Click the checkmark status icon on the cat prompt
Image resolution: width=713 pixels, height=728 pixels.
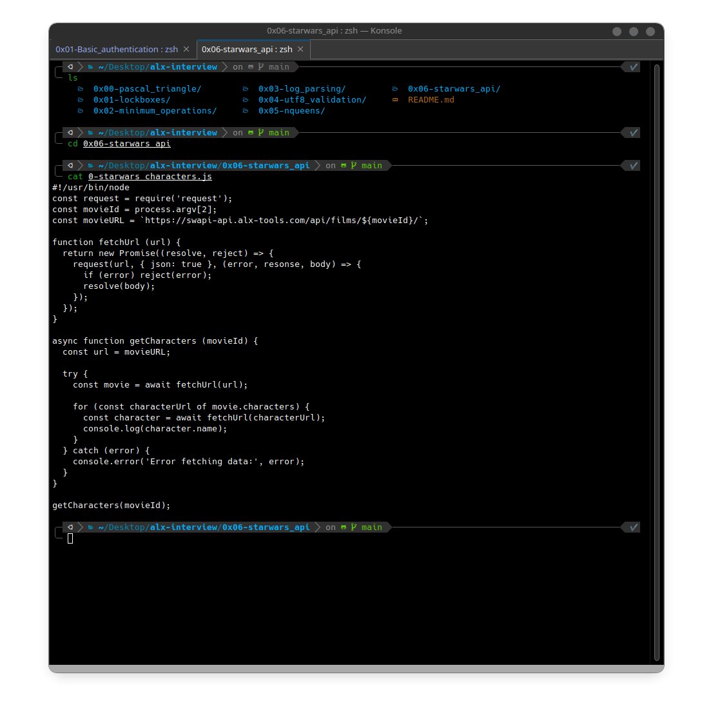pyautogui.click(x=633, y=166)
